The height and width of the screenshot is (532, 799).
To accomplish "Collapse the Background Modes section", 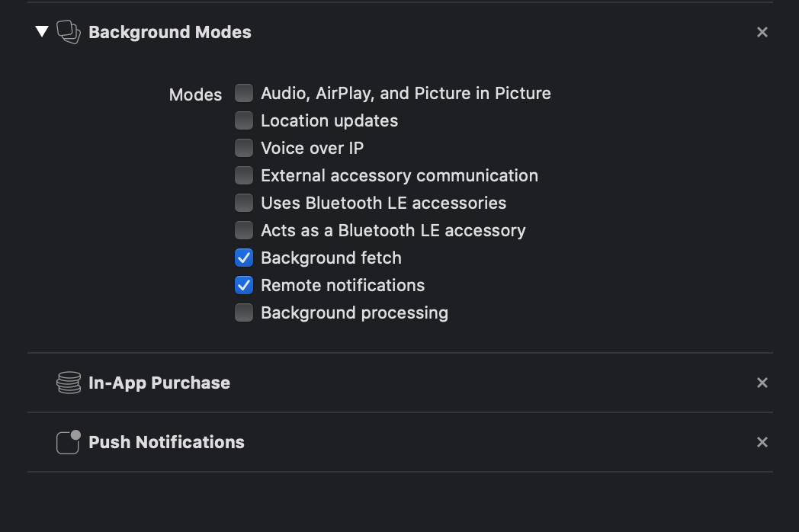I will click(x=42, y=31).
